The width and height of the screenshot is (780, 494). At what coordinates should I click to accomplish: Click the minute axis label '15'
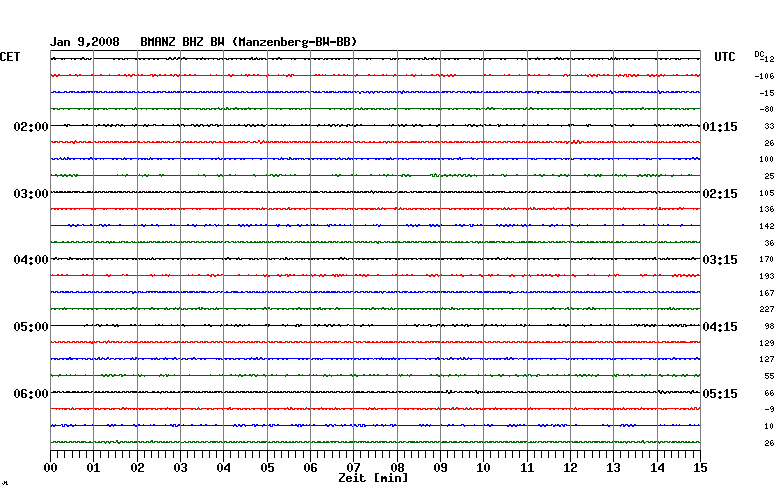[700, 468]
